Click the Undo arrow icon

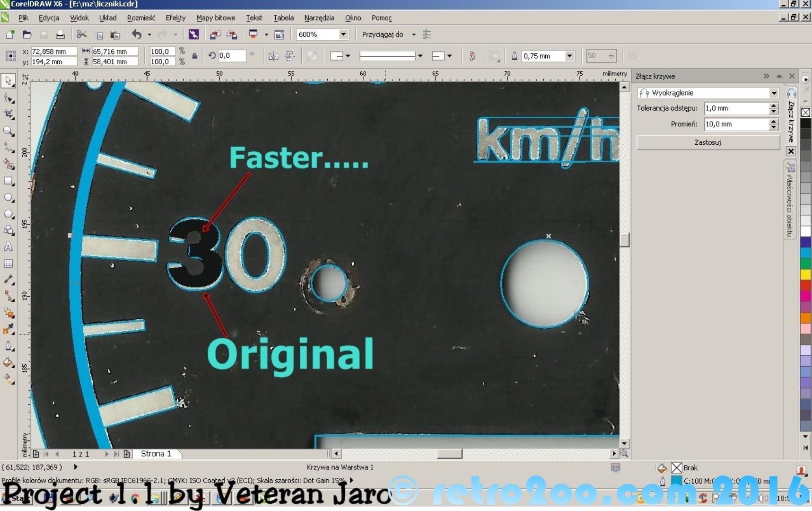[137, 35]
